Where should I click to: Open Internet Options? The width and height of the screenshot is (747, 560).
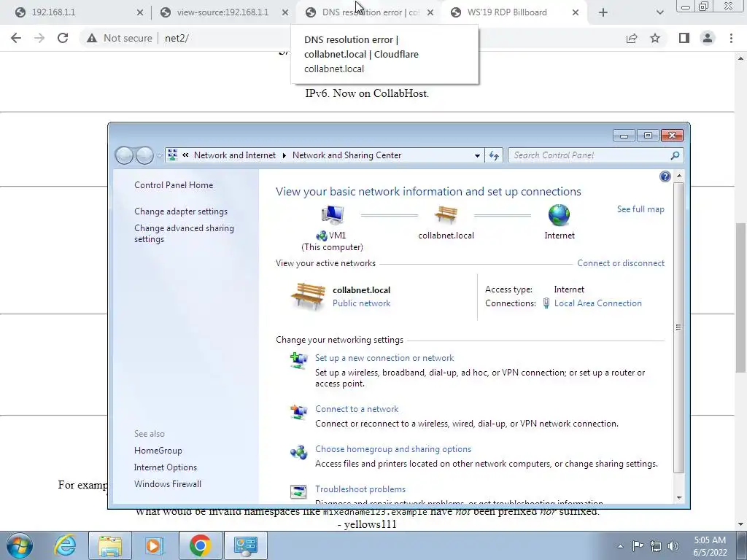[166, 467]
